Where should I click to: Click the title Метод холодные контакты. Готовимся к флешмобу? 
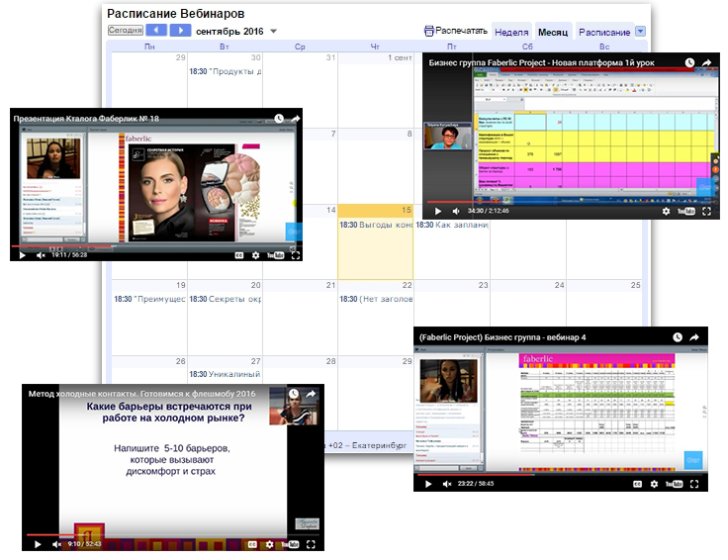(141, 394)
